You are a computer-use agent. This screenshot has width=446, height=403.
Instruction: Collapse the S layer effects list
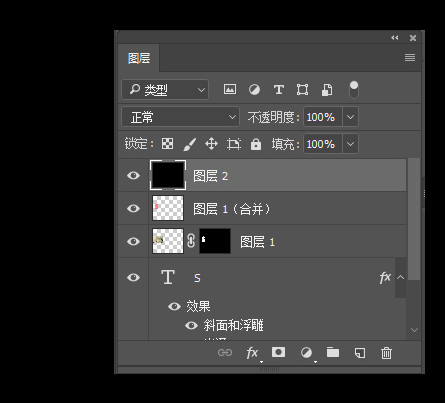tap(400, 277)
